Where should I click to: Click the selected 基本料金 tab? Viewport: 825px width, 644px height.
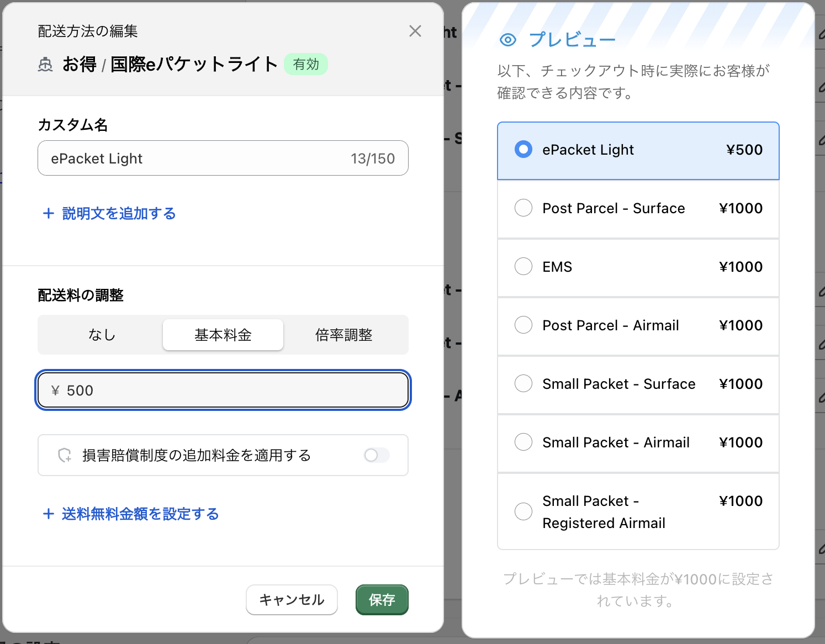pos(223,334)
